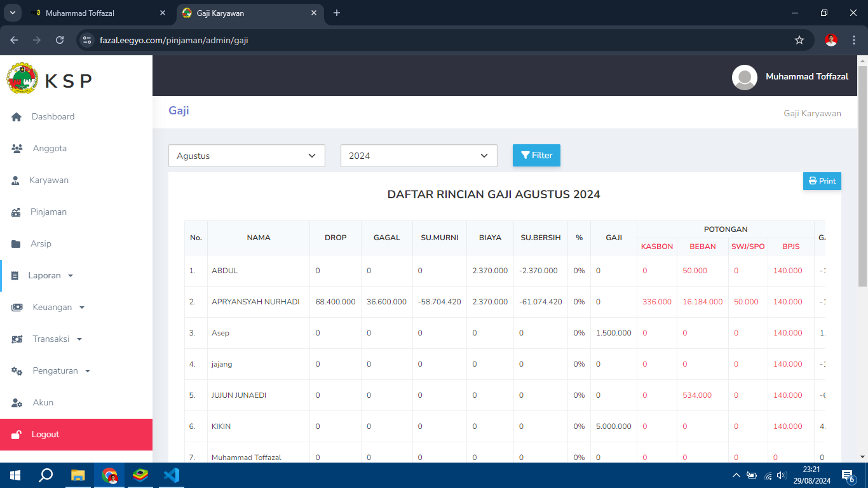Open the month dropdown showing Agustus
The image size is (868, 488).
pos(247,156)
